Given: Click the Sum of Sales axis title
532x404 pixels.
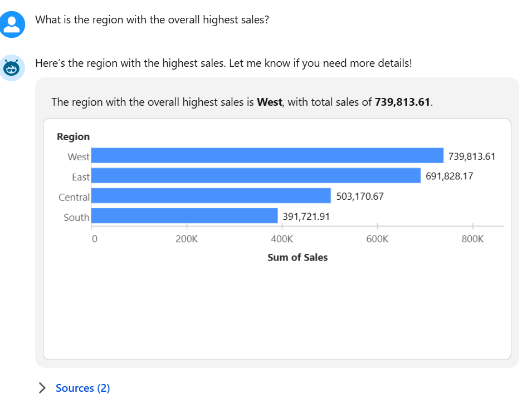Looking at the screenshot, I should [297, 258].
